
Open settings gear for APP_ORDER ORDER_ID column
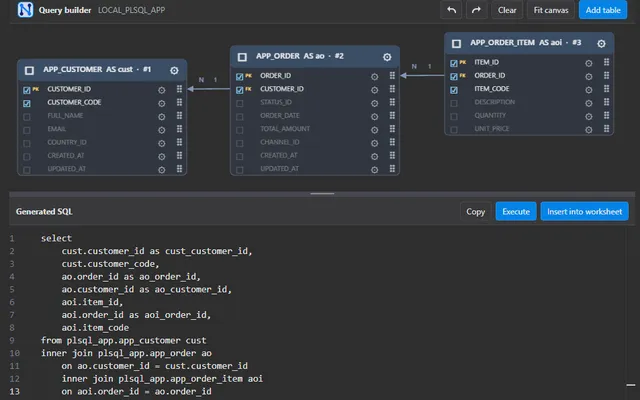374,77
